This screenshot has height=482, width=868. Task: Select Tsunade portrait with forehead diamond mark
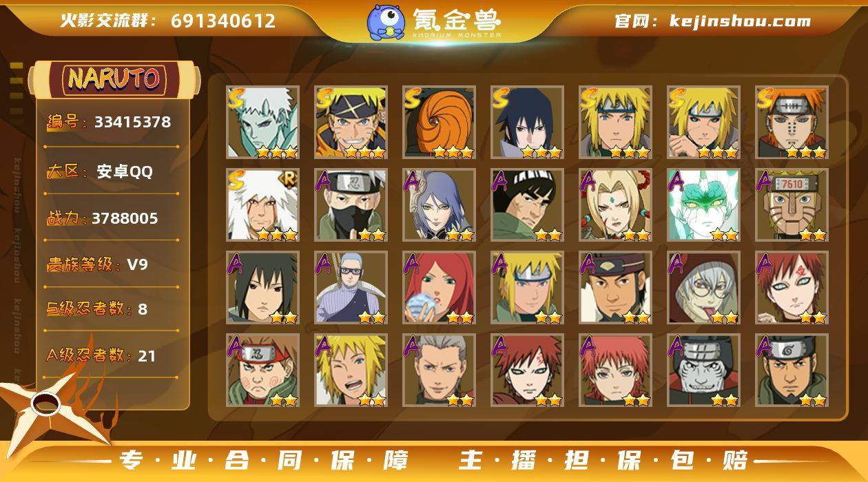point(615,205)
